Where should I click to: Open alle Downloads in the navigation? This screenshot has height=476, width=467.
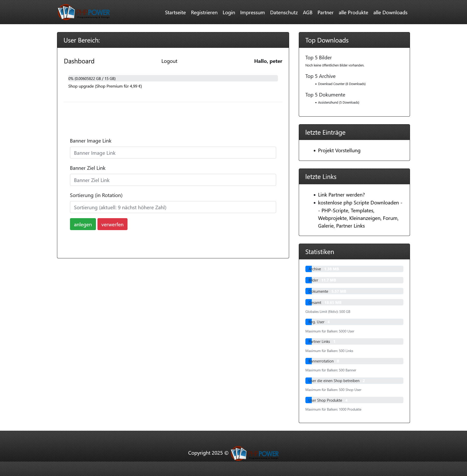tap(390, 12)
